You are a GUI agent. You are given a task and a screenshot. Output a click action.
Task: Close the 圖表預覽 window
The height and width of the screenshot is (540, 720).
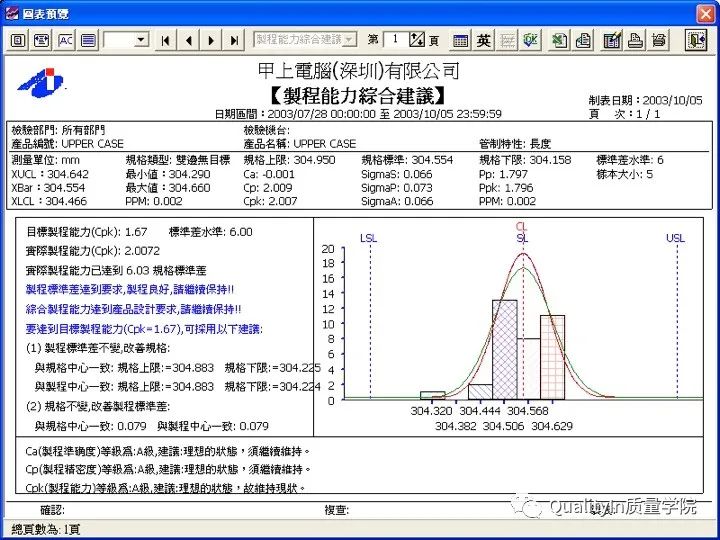pos(706,14)
